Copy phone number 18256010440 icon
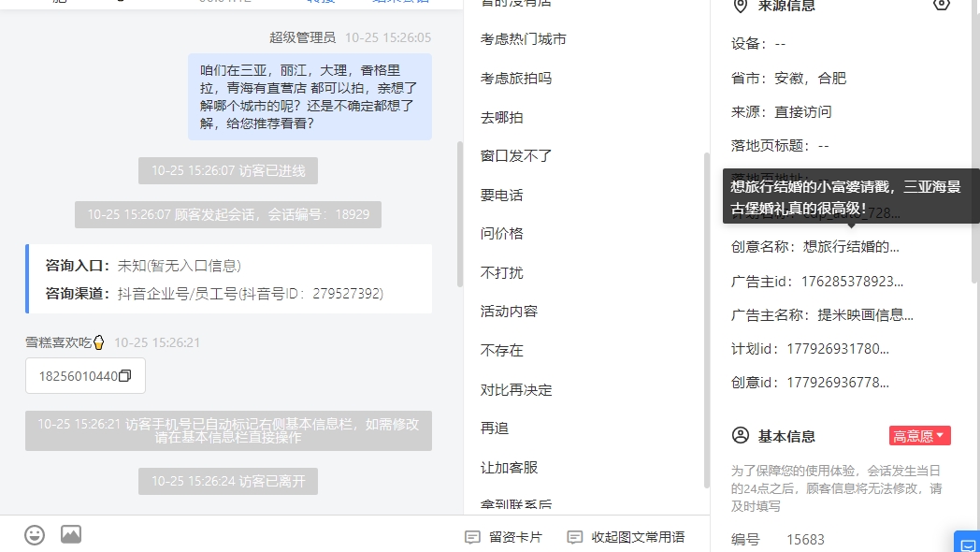980x552 pixels. (x=125, y=376)
